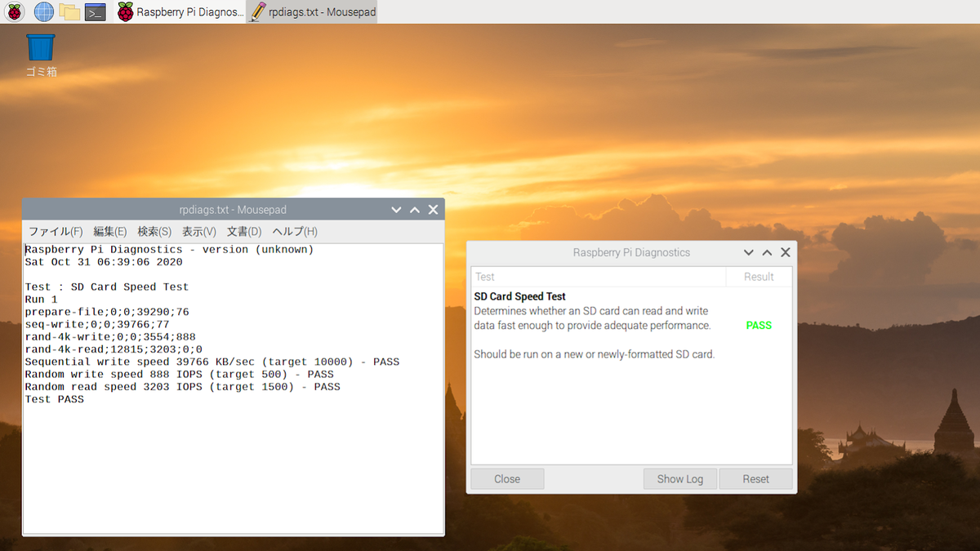The width and height of the screenshot is (980, 551).
Task: Select the SD Card Speed Test row
Action: pyautogui.click(x=631, y=325)
